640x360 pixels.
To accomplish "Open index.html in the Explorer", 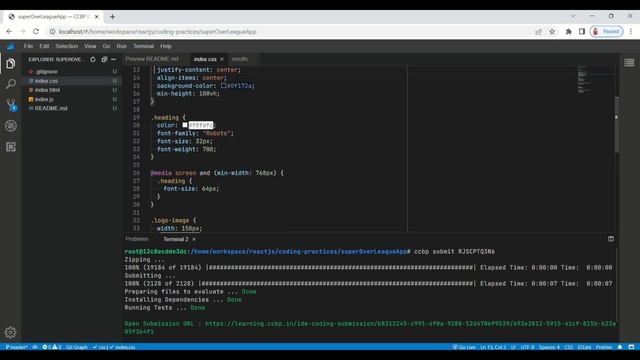I will coord(71,90).
